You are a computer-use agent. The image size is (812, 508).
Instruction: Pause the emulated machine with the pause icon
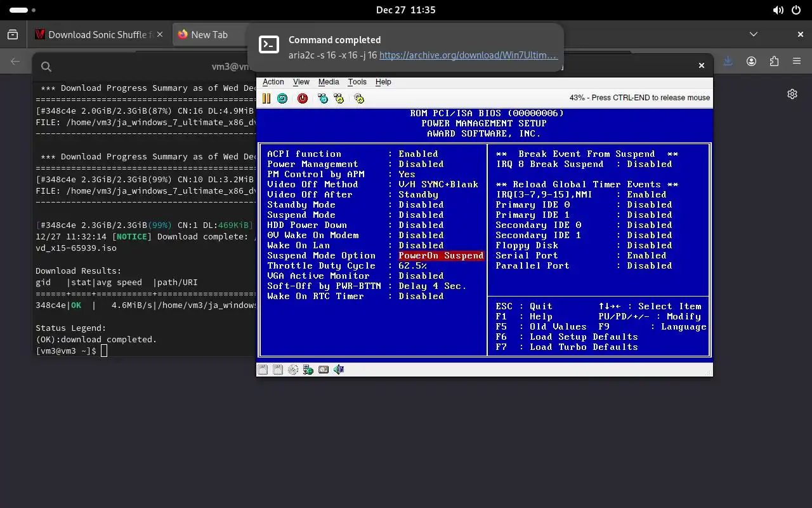click(x=266, y=98)
